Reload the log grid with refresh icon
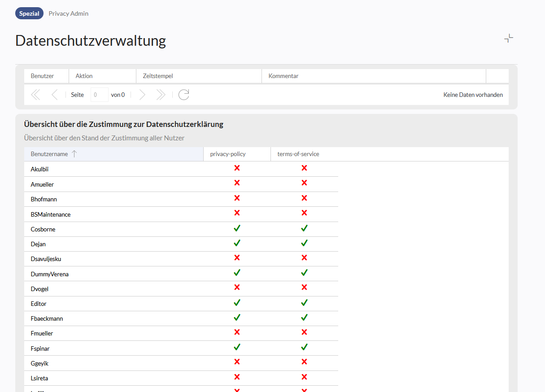The width and height of the screenshot is (545, 392). pos(183,95)
